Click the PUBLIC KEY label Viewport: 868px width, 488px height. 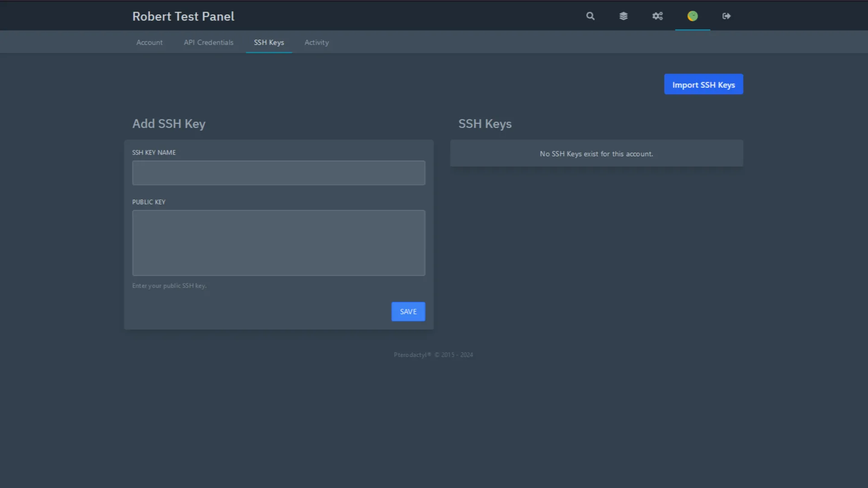point(149,202)
